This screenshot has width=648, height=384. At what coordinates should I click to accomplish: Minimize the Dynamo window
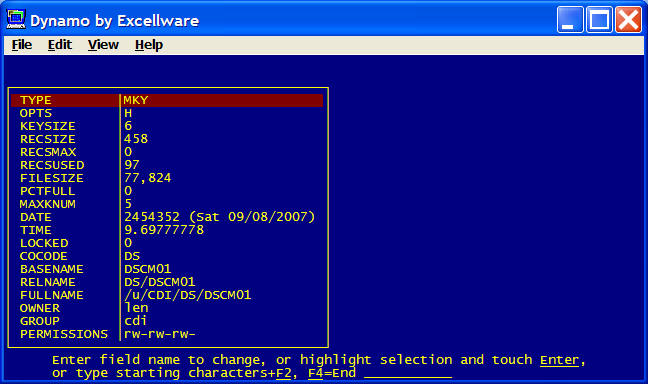tap(570, 19)
